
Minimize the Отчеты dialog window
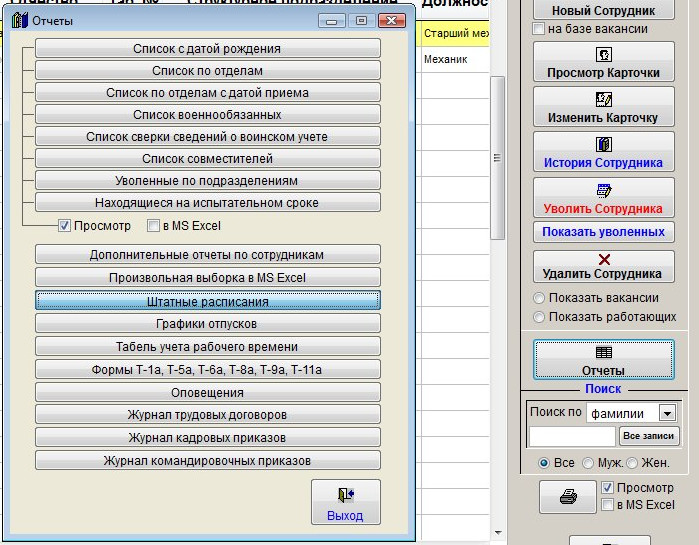(331, 20)
